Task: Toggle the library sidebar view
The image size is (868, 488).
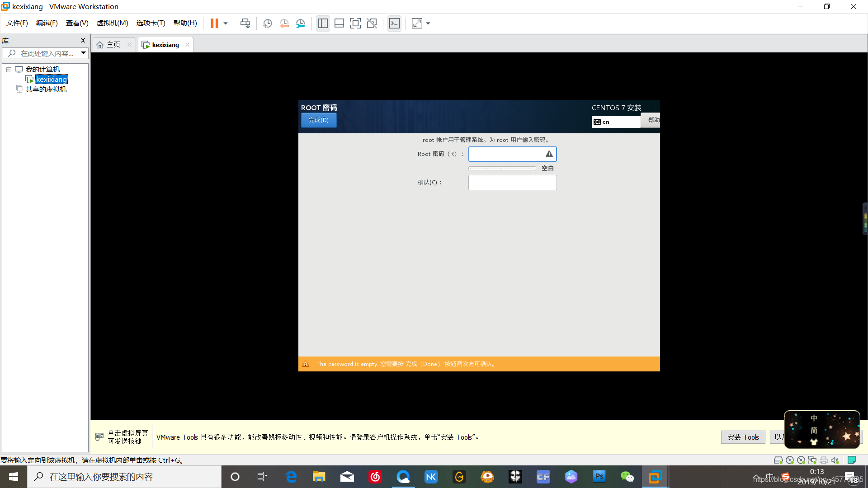Action: pyautogui.click(x=323, y=23)
